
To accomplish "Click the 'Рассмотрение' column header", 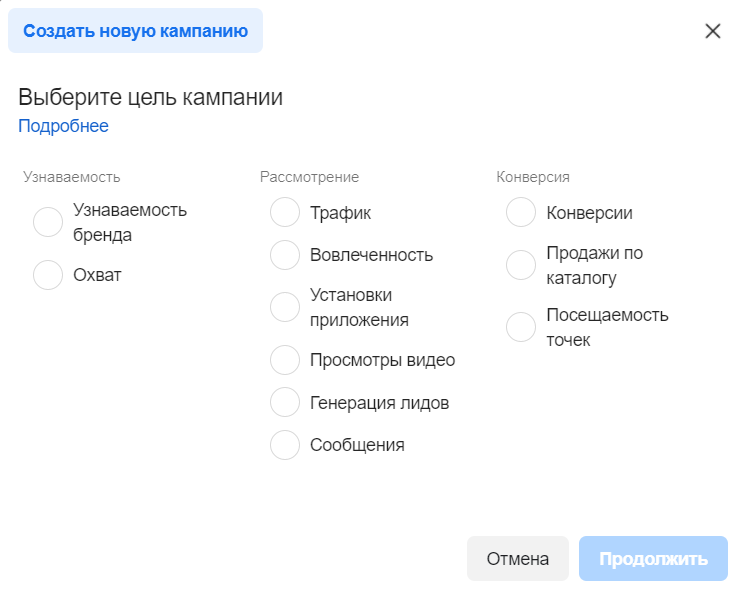I will tap(309, 177).
